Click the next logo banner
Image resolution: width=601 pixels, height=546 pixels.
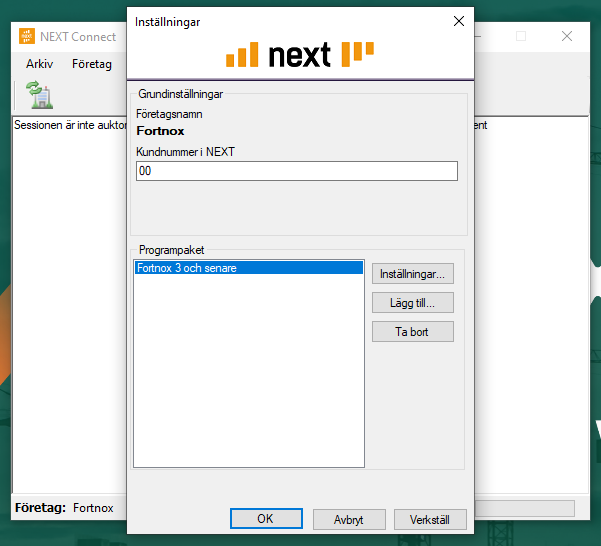pyautogui.click(x=300, y=55)
